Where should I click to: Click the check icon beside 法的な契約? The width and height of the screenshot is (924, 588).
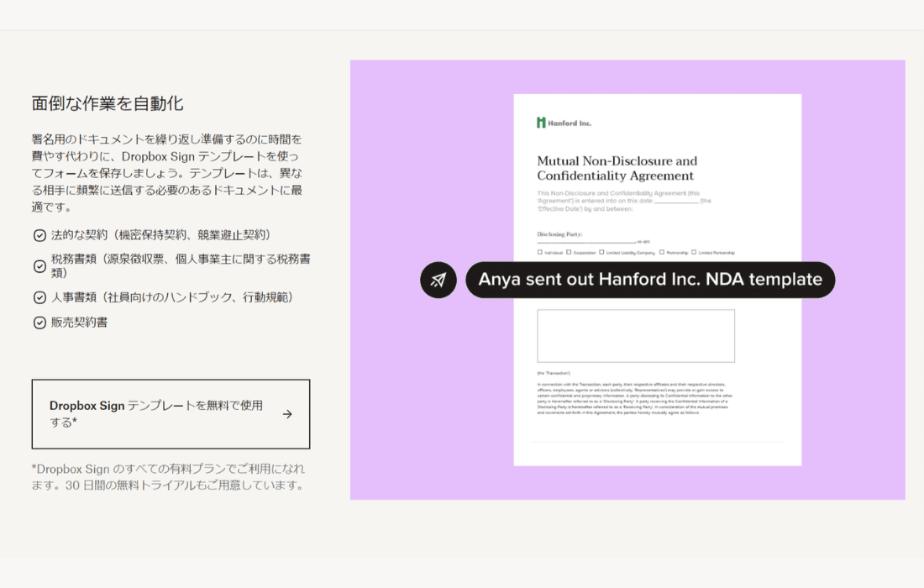(39, 236)
